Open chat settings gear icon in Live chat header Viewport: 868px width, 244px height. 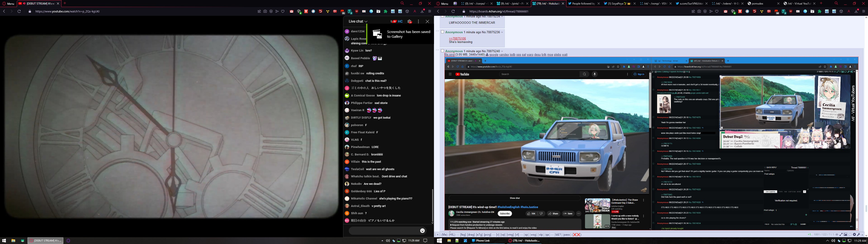tap(410, 21)
